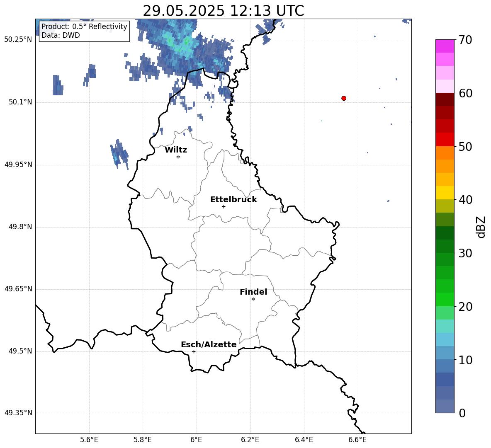Click the colorbar tick label 0
Image resolution: width=491 pixels, height=448 pixels.
[462, 413]
